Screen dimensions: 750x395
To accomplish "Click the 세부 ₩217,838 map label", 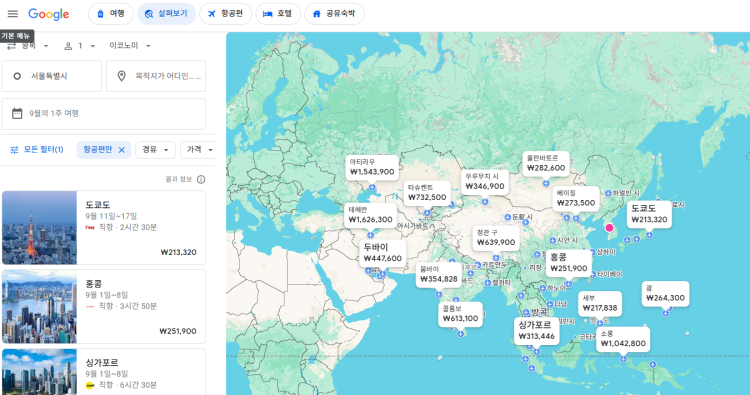I will 600,304.
